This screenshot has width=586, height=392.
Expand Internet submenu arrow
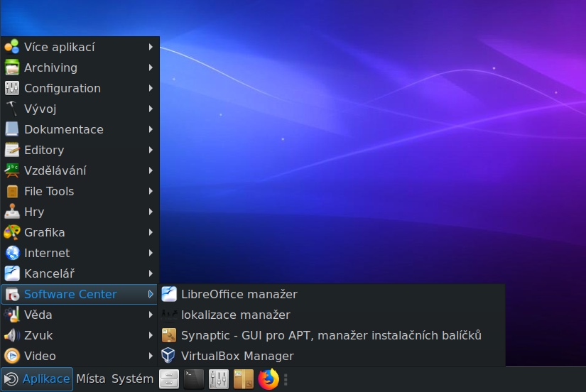point(151,253)
